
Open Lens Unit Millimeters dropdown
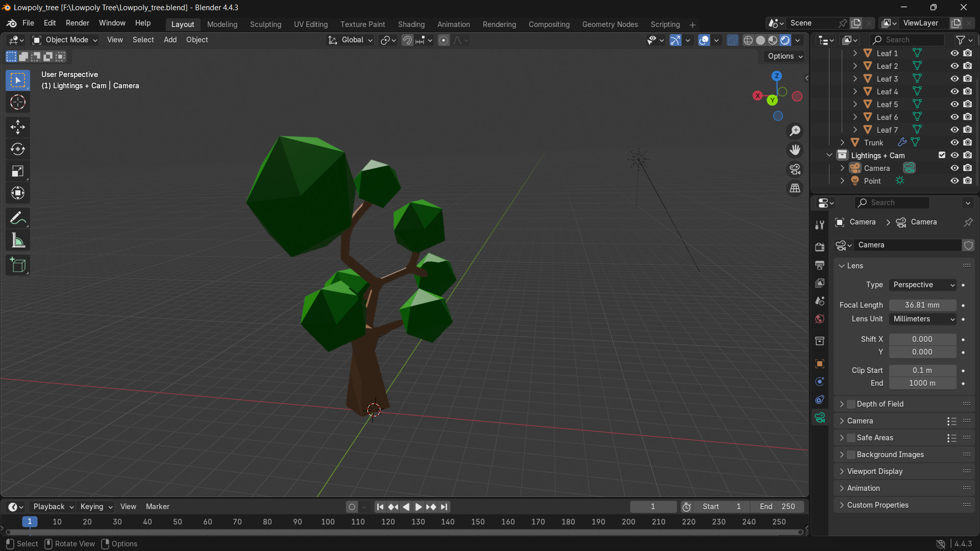[923, 319]
